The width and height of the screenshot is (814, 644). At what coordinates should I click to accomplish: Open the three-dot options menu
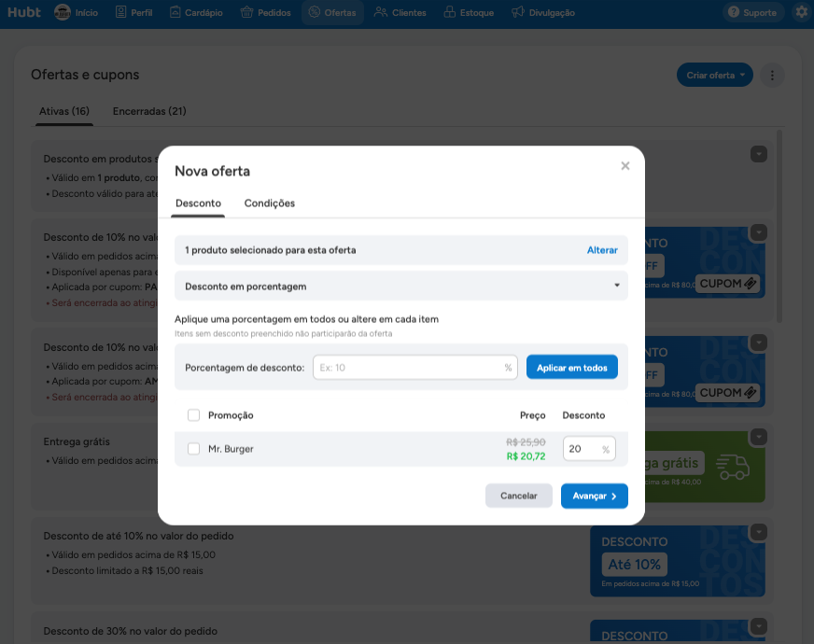point(772,76)
